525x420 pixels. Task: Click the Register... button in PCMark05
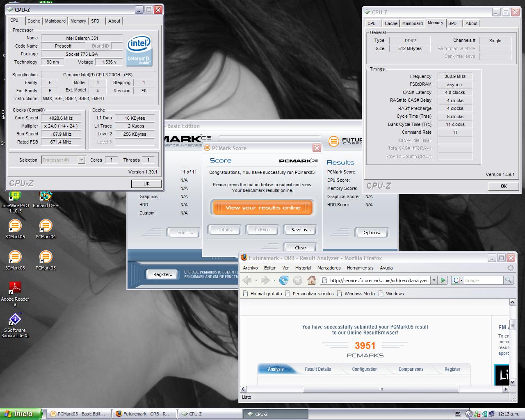(x=163, y=274)
